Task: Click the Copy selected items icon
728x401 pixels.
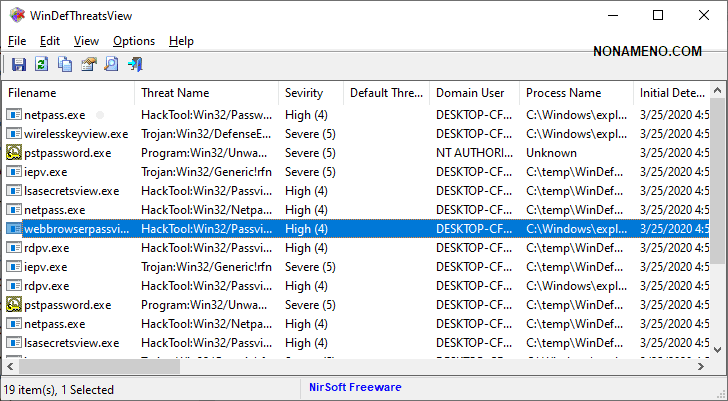Action: (65, 65)
